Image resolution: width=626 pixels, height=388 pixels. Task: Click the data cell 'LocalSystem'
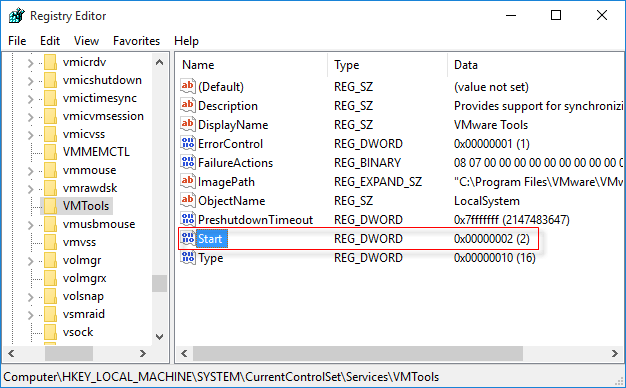[x=487, y=200]
